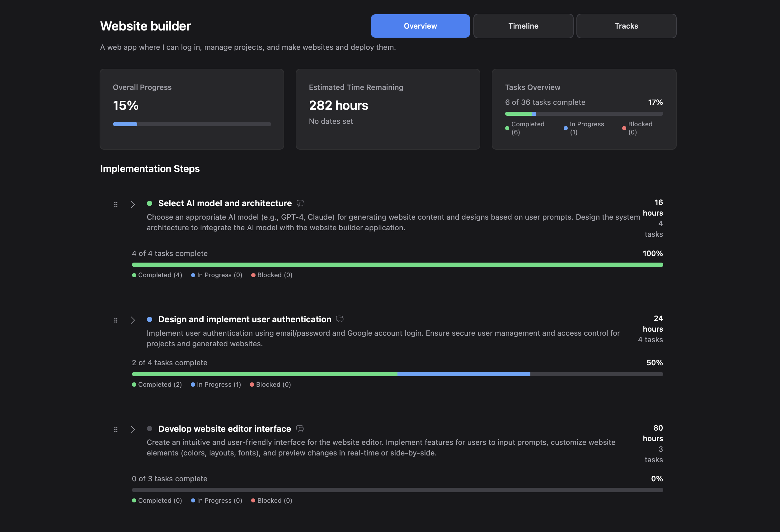Expand Design and implement user authentication step
Viewport: 780px width, 532px height.
133,320
